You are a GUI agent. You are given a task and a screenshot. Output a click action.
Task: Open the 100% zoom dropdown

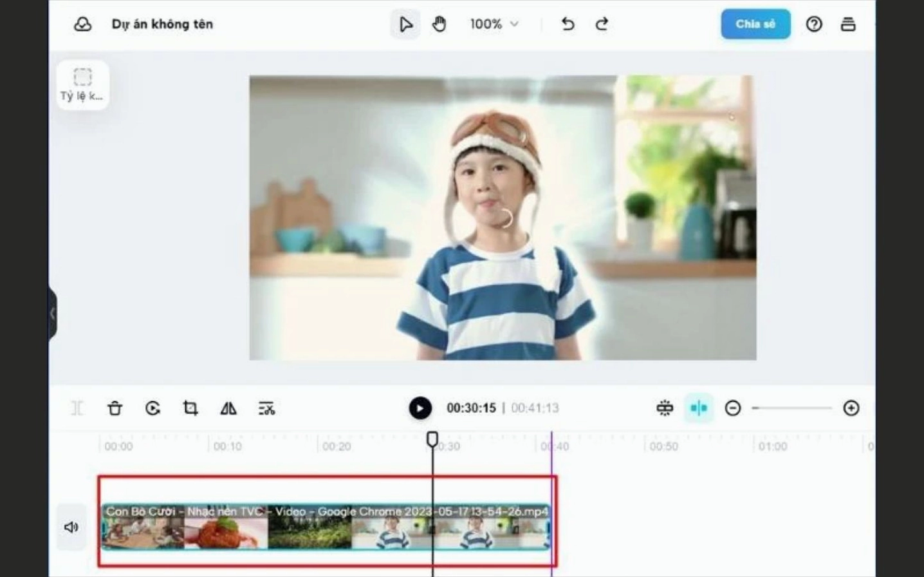[493, 24]
